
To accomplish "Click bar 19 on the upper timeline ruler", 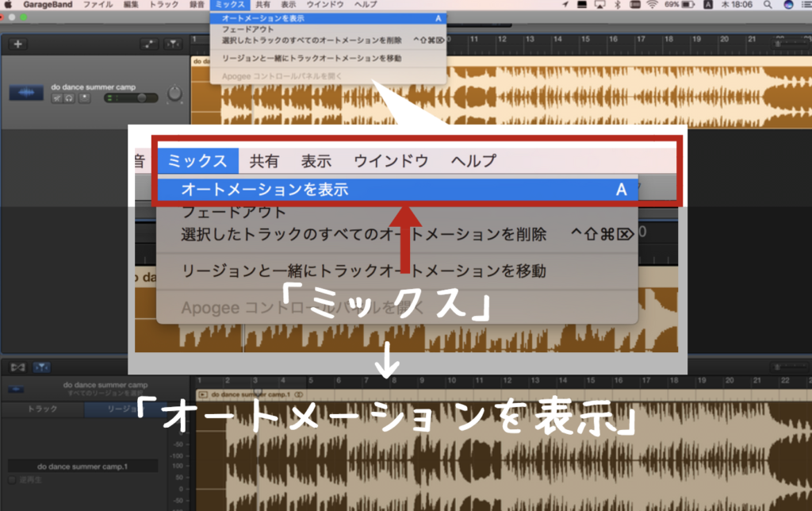I will pyautogui.click(x=696, y=40).
